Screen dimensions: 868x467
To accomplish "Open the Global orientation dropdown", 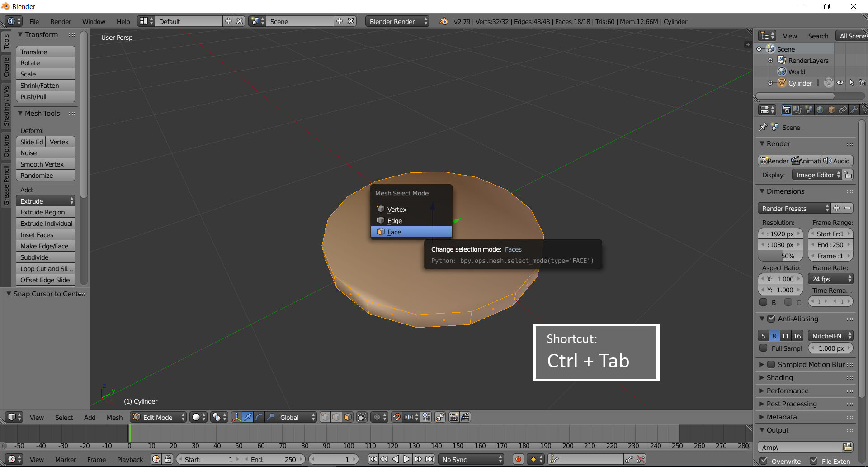I will (x=296, y=417).
